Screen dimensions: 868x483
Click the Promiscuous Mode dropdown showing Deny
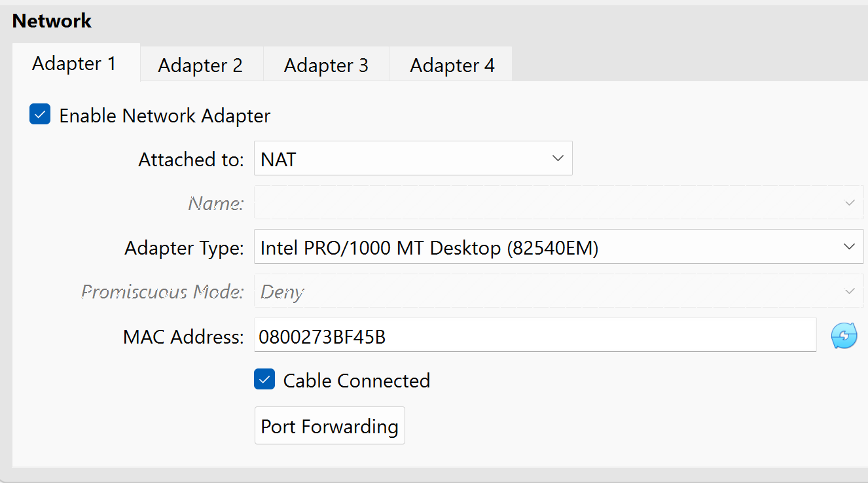(558, 291)
